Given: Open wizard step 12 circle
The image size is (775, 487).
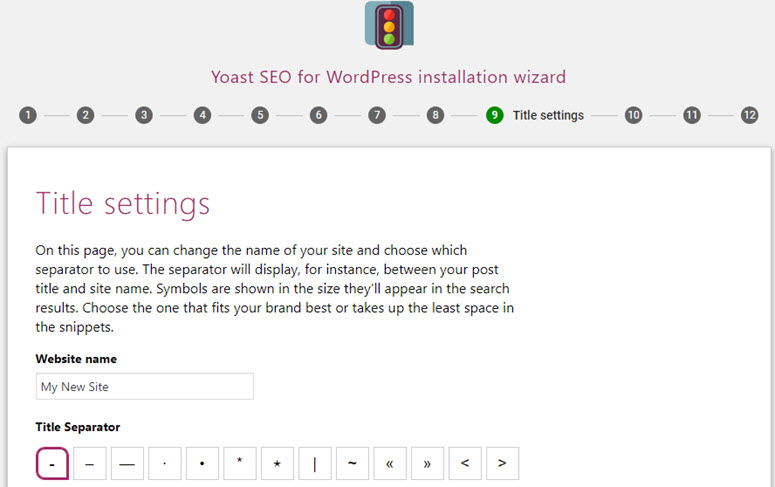Looking at the screenshot, I should tap(749, 115).
